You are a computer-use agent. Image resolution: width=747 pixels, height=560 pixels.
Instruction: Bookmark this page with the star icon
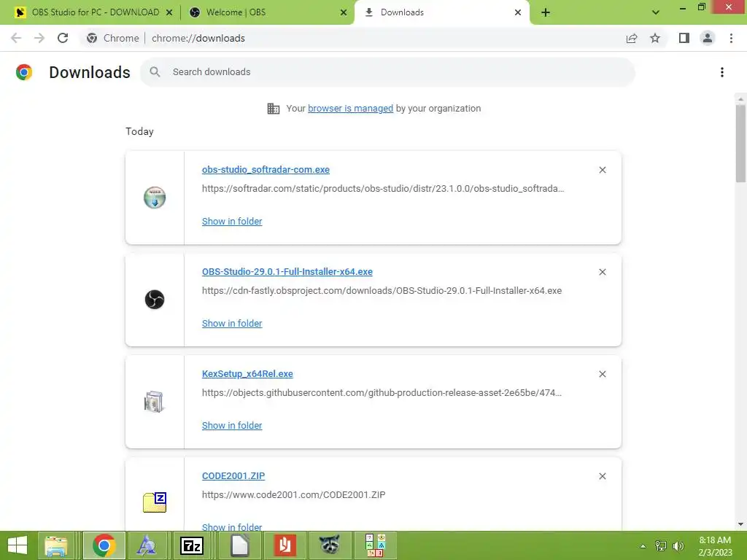655,38
